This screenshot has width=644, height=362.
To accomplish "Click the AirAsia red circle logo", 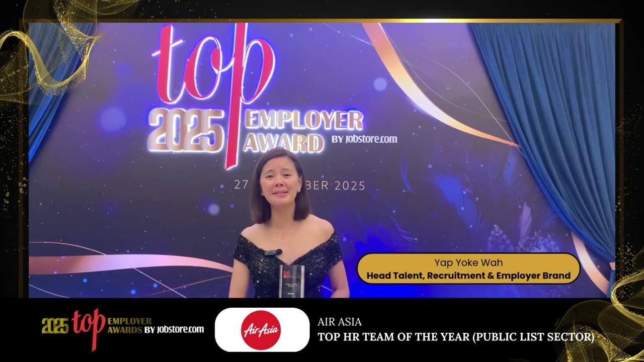I will 261,330.
